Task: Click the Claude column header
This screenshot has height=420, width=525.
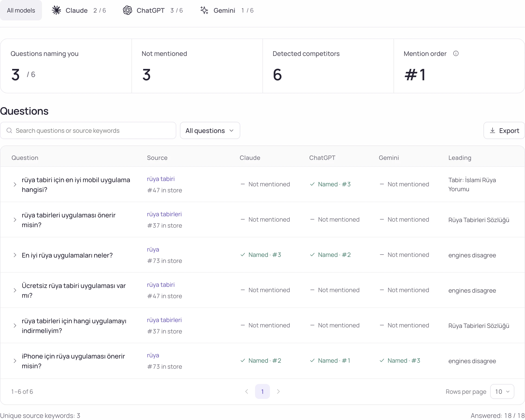Action: pyautogui.click(x=250, y=158)
